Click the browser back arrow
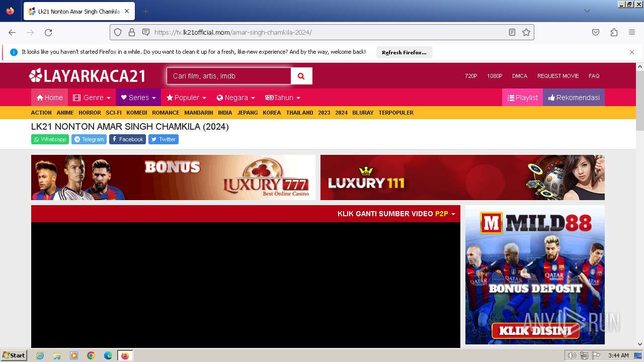644x362 pixels. (x=12, y=32)
